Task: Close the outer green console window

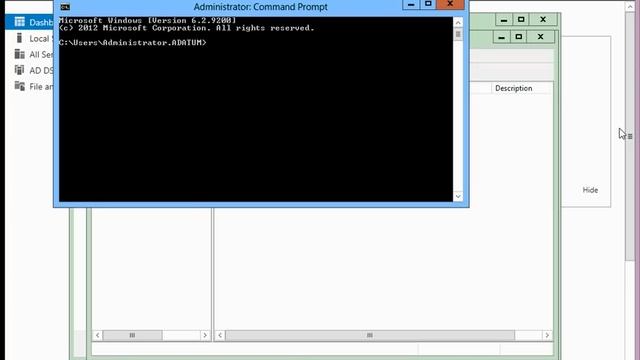Action: point(543,20)
